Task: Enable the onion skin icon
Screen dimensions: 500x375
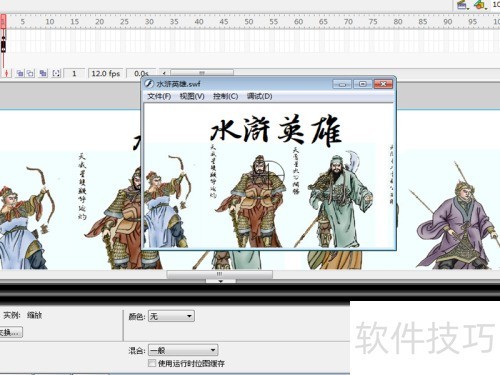Action: 20,73
